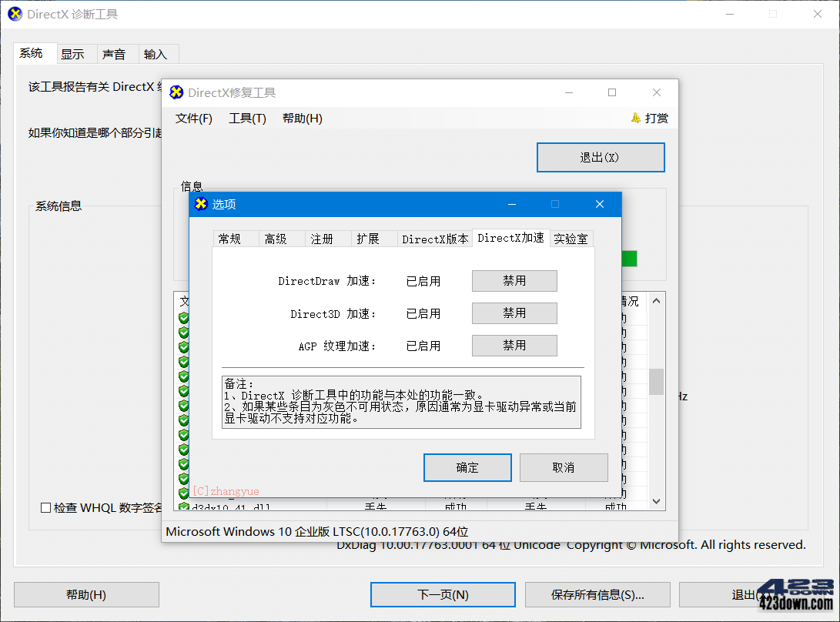Open the 文件(F) menu

(193, 118)
